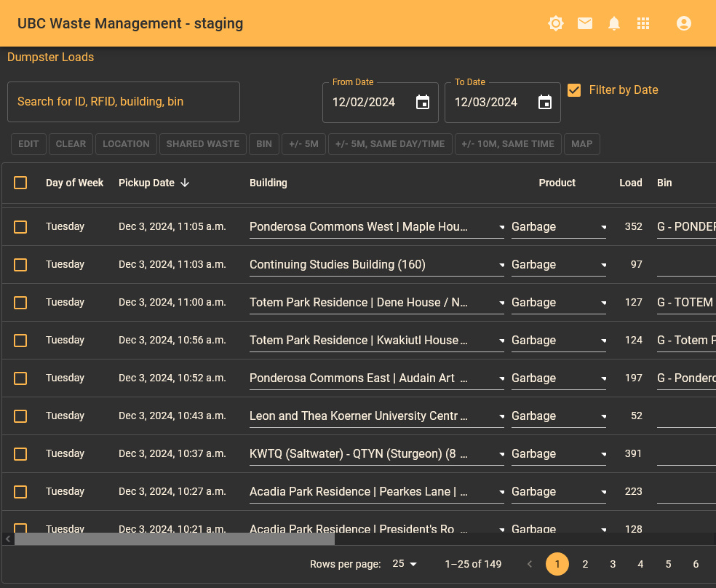Open the To Date calendar picker
The image size is (716, 588).
click(545, 103)
